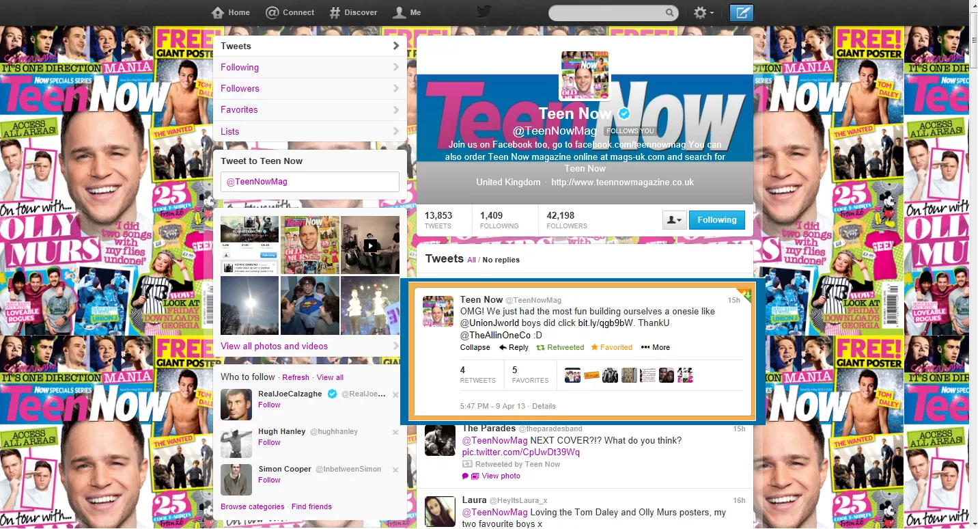Viewport: 980px width, 529px height.
Task: Open the teennowmagazine.co.uk website link
Action: coord(622,182)
